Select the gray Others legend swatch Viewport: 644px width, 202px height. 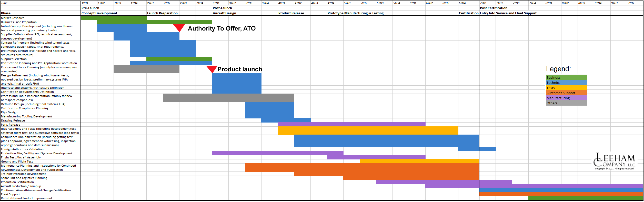[567, 103]
